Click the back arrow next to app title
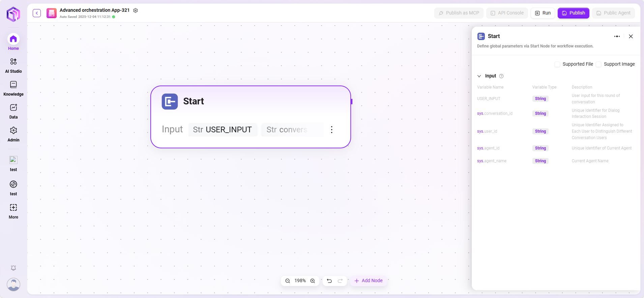This screenshot has height=298, width=644. 37,13
